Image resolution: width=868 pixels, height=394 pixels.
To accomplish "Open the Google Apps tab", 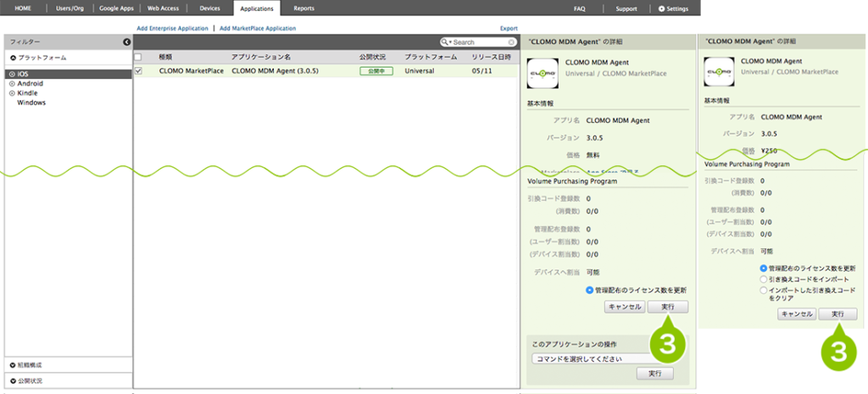I will click(x=116, y=8).
